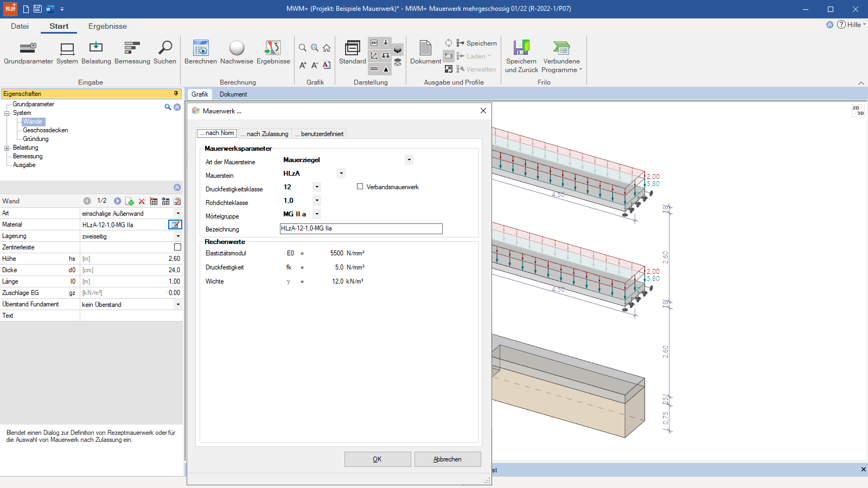The height and width of the screenshot is (488, 868).
Task: Click the zoom window icon in Grafik
Action: click(315, 48)
